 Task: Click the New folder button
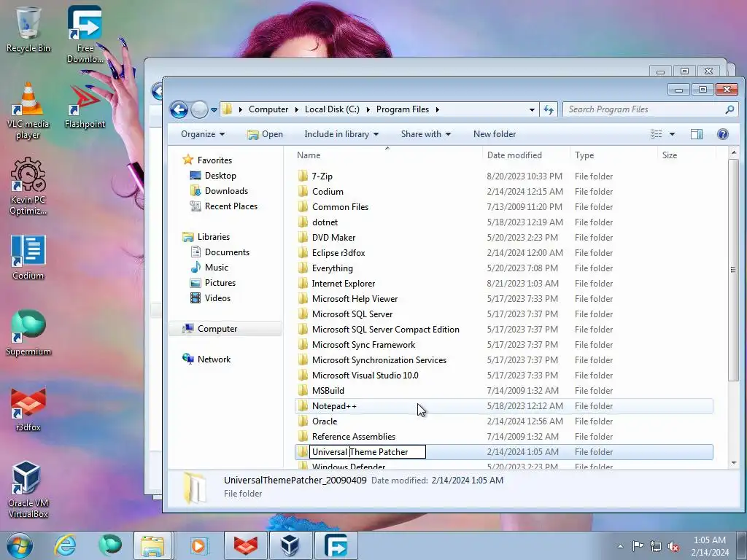(495, 134)
